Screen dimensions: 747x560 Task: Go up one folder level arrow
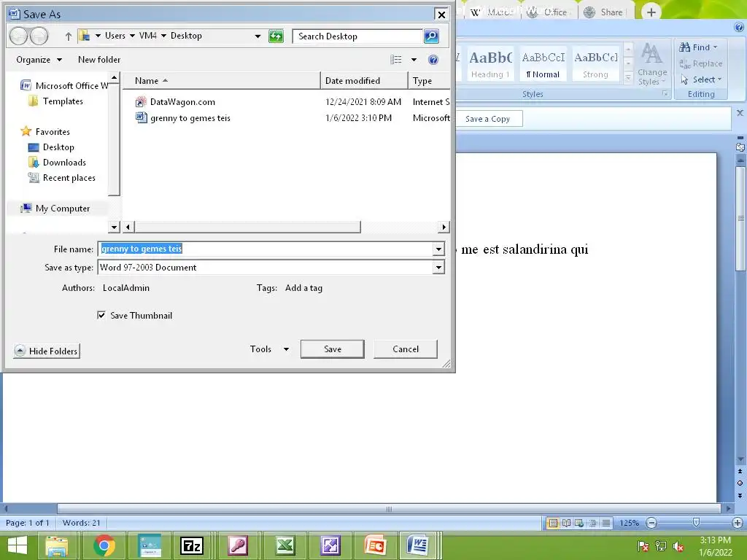(68, 36)
